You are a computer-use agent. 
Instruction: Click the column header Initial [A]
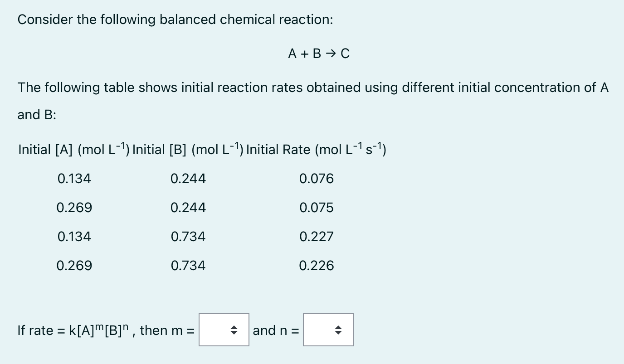click(x=73, y=149)
